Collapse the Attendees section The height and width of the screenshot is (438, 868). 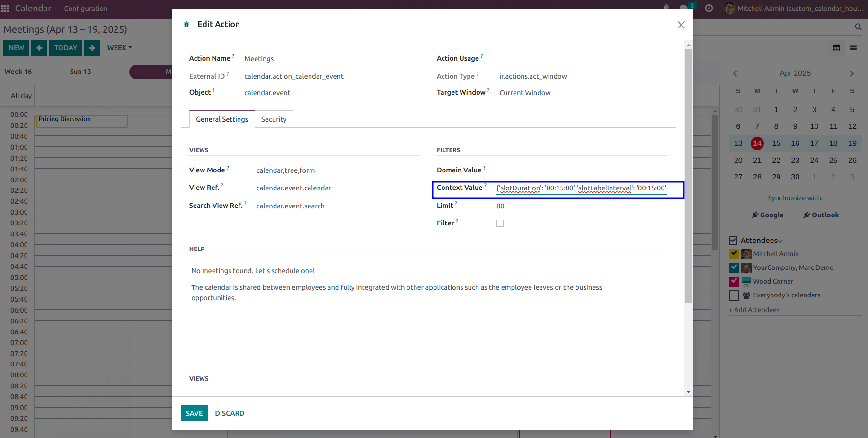click(x=762, y=241)
